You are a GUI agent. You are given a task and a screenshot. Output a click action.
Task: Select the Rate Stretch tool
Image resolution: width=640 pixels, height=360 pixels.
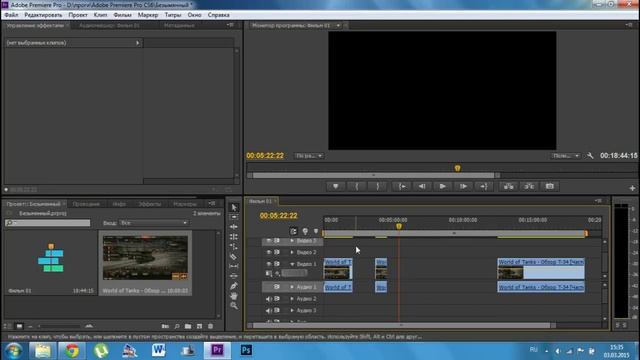click(x=234, y=247)
